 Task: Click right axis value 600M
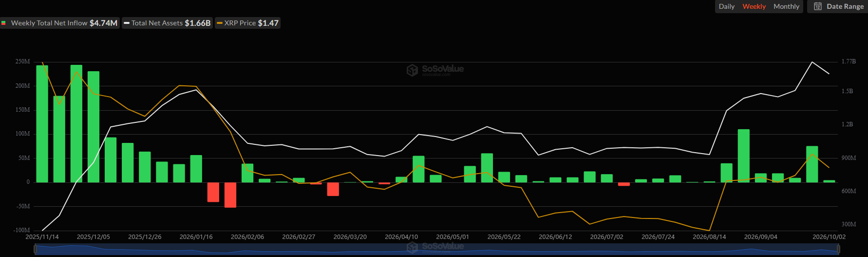coord(849,191)
